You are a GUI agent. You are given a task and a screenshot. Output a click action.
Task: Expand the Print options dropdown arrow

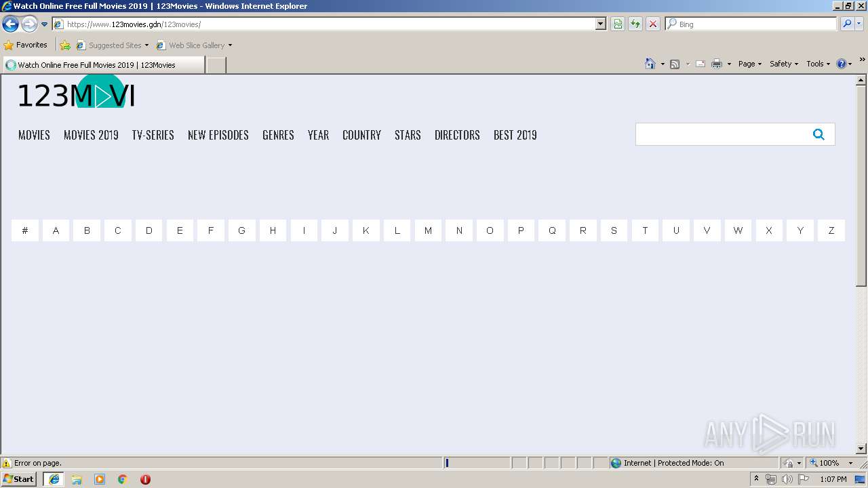tap(729, 64)
